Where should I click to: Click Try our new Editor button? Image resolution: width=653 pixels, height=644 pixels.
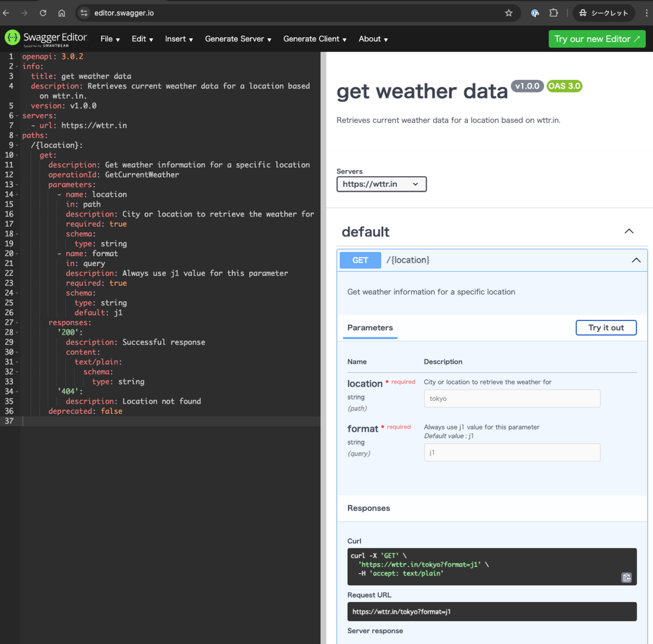coord(597,39)
